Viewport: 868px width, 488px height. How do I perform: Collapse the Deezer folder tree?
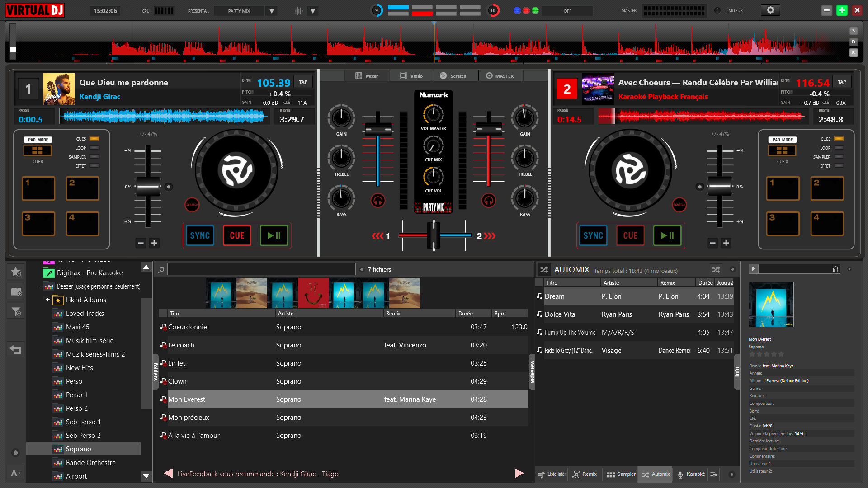[38, 286]
